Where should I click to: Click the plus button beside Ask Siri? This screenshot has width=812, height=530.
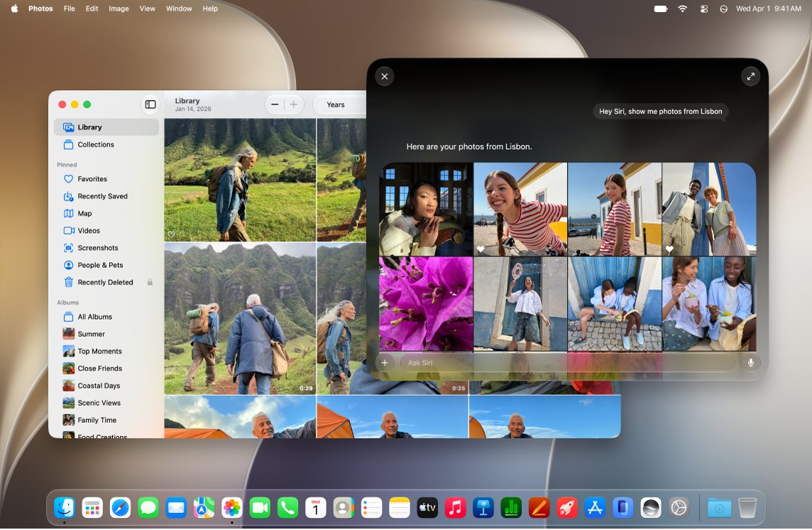384,363
